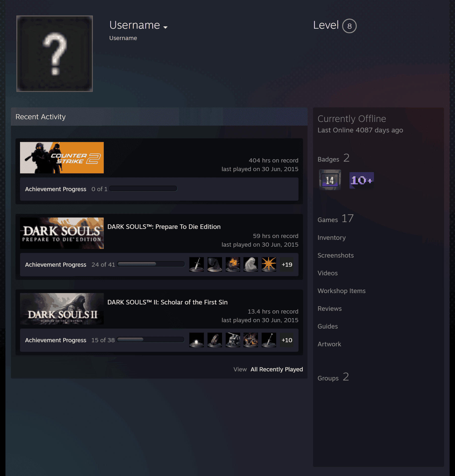Open the Dark Souls II banner image
The width and height of the screenshot is (455, 476).
[x=62, y=309]
